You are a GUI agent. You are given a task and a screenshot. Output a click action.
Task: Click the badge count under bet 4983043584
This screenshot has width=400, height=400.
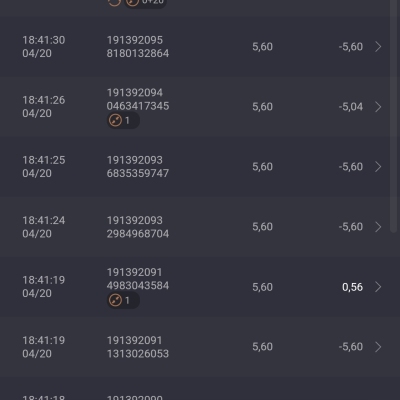click(x=127, y=300)
